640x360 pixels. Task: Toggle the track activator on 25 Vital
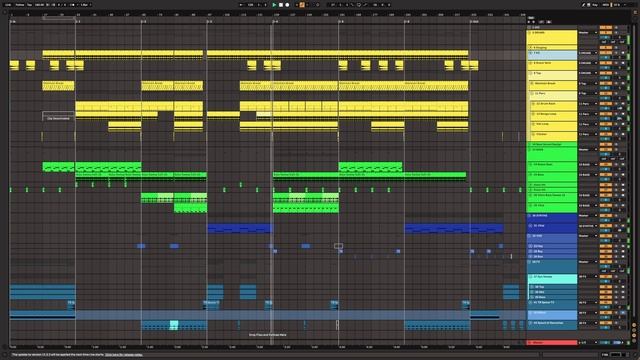(x=605, y=226)
